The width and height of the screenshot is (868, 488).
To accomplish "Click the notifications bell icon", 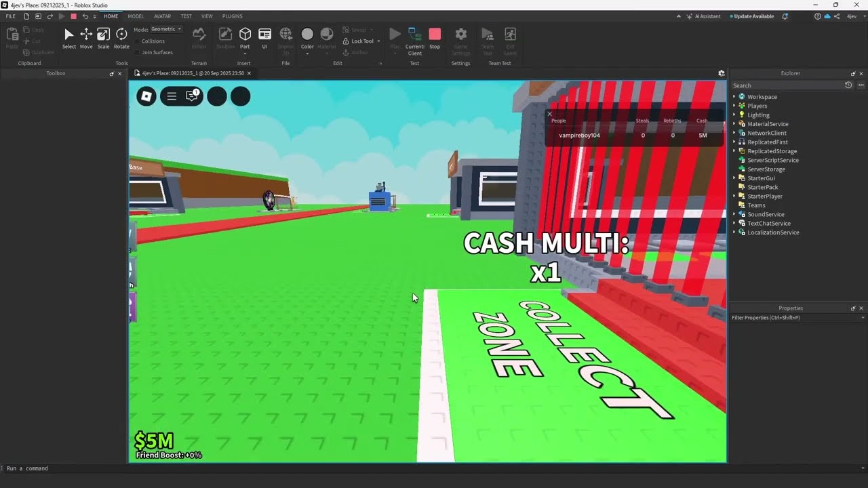I will [x=785, y=16].
